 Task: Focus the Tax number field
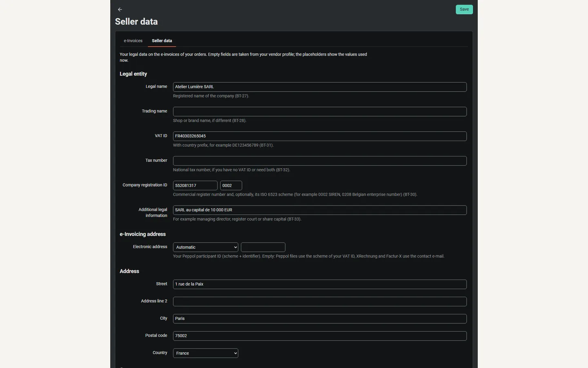[320, 161]
